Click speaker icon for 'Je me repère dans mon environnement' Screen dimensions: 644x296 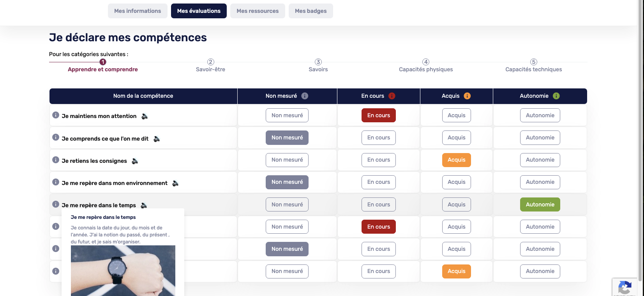175,183
